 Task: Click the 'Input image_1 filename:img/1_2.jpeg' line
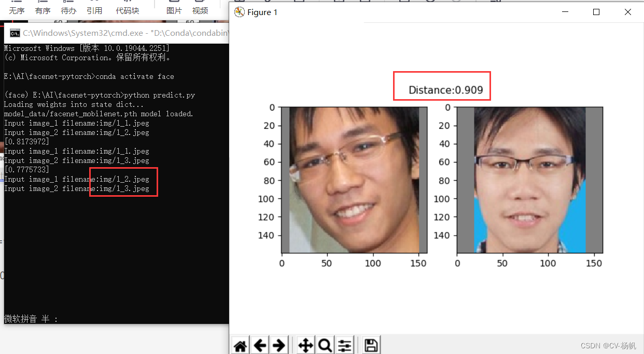pos(77,179)
